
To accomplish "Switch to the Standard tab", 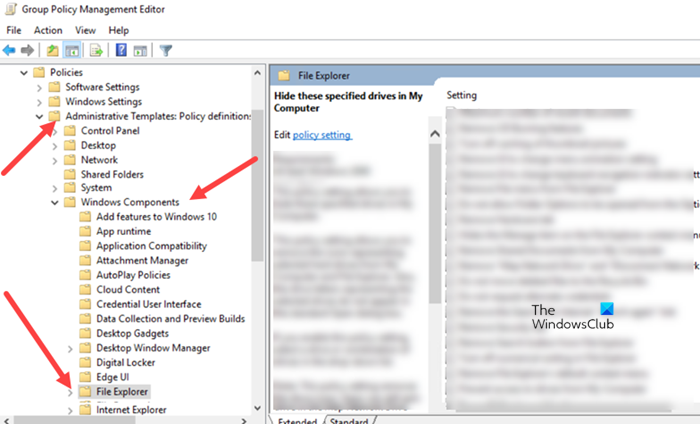I will coord(349,420).
